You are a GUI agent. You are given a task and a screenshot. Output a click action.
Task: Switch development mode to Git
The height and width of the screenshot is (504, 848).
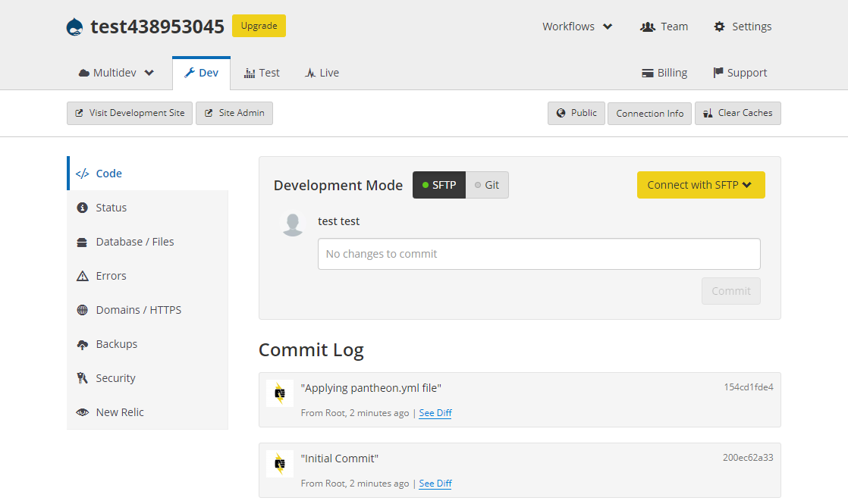[x=487, y=185]
